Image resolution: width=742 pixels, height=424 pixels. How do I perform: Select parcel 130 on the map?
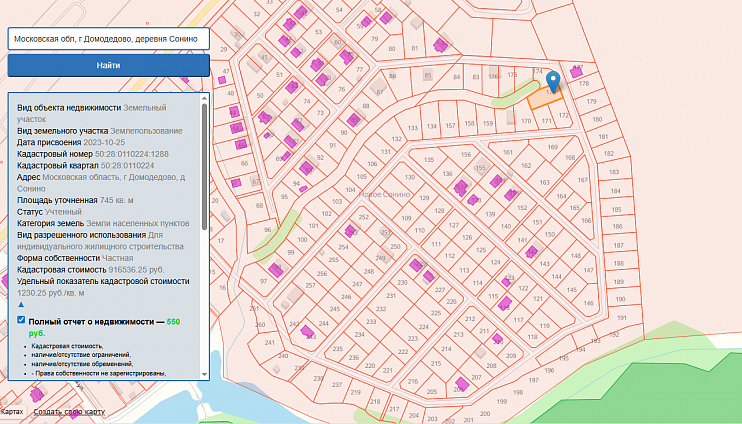click(x=410, y=177)
